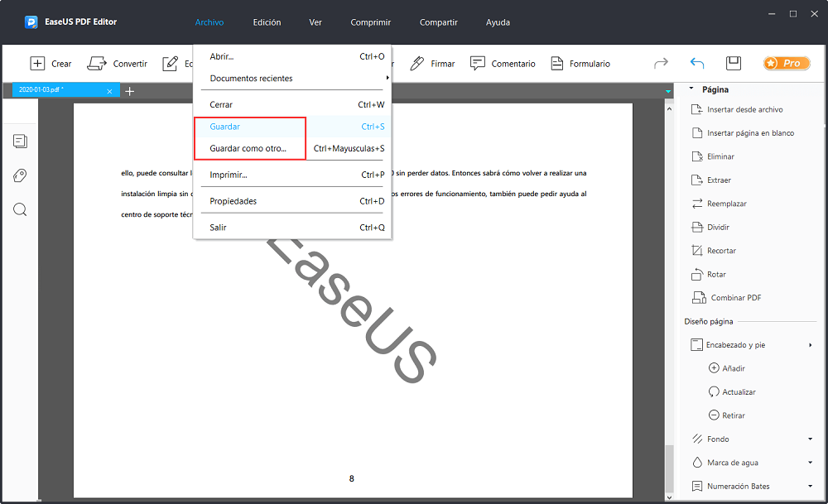
Task: Choose Salir from Archivo menu
Action: [292, 228]
